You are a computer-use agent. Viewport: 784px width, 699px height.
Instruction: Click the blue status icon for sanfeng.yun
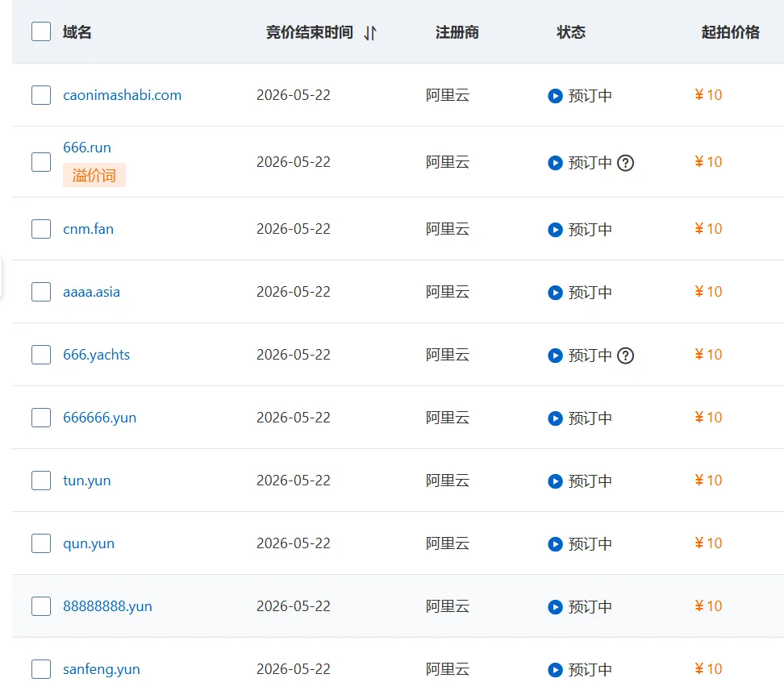tap(556, 671)
